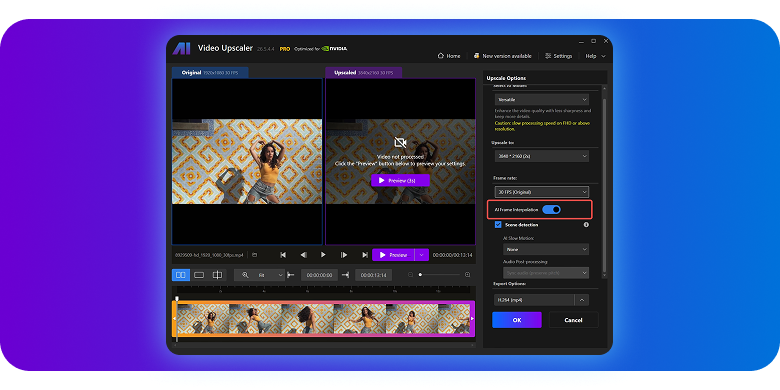Click New version available

point(502,56)
